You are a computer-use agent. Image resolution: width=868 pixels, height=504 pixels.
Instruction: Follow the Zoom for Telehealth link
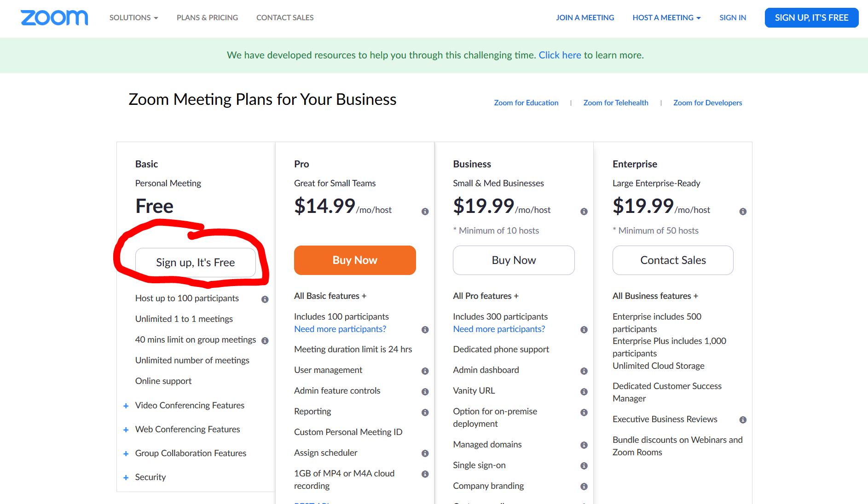pos(615,103)
